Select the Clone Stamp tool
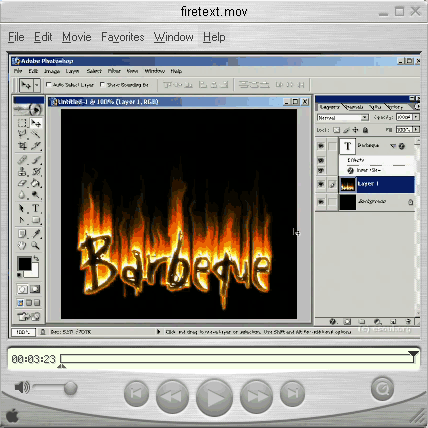 pyautogui.click(x=22, y=172)
